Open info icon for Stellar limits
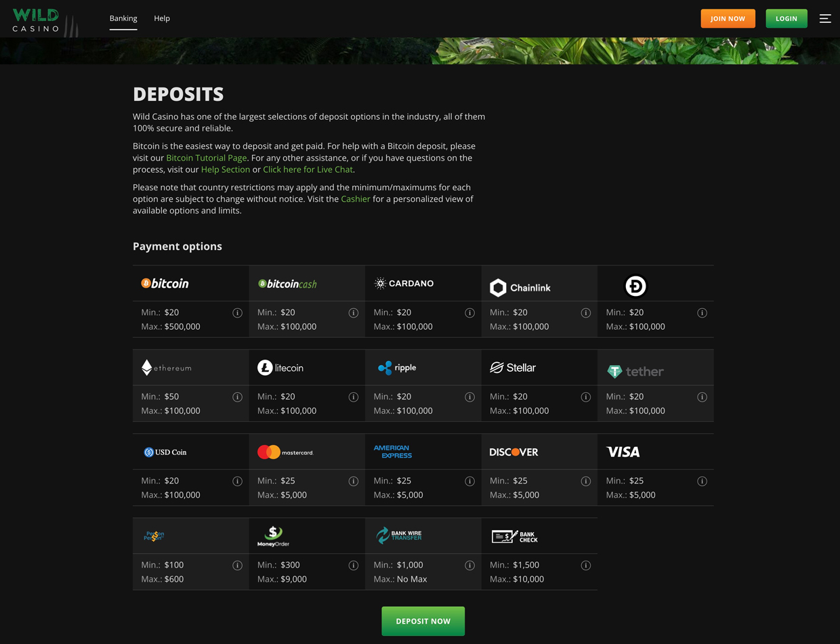840x644 pixels. point(586,397)
